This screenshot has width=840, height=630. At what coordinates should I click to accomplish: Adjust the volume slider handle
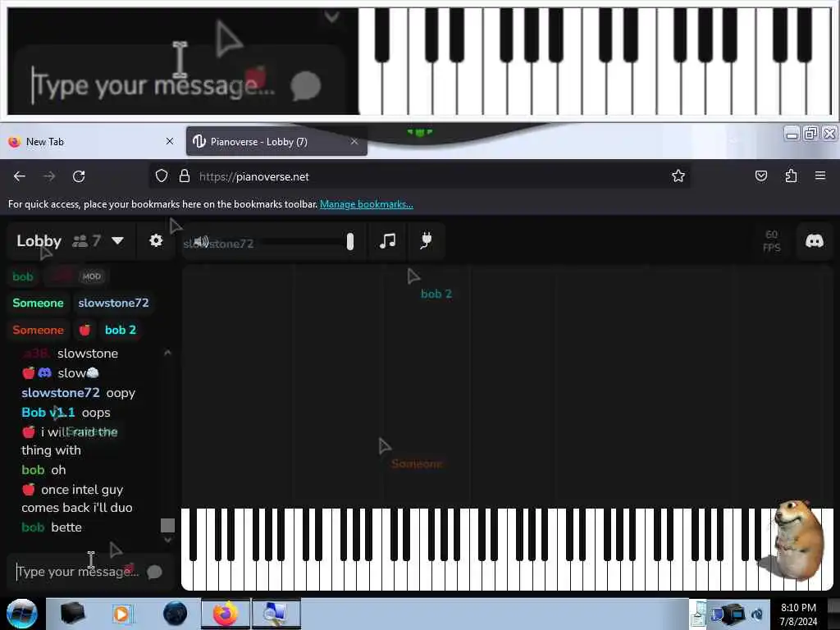click(349, 242)
